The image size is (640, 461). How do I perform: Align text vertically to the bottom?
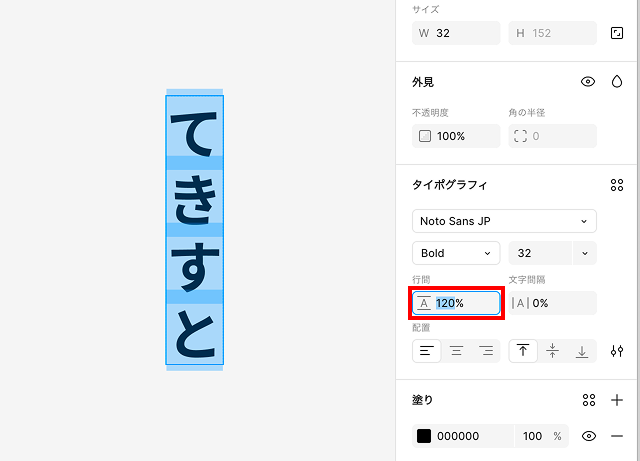point(581,351)
